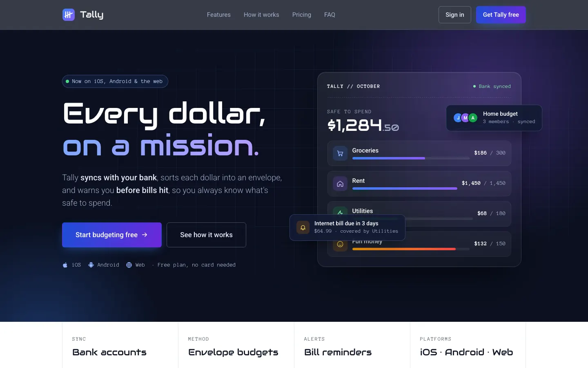Screen dimensions: 588x368
Task: Click the globe icon beside Web
Action: pos(129,265)
